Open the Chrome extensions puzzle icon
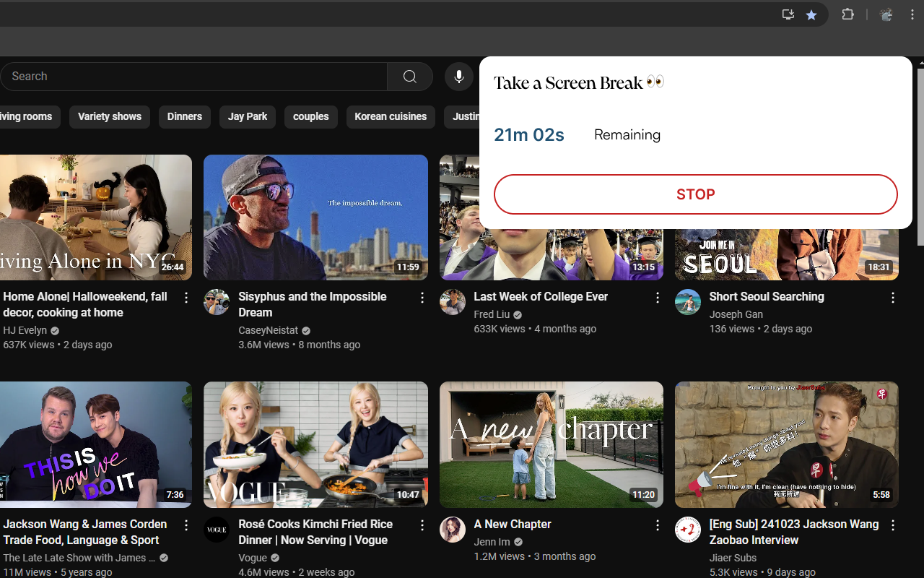This screenshot has width=924, height=578. (848, 14)
